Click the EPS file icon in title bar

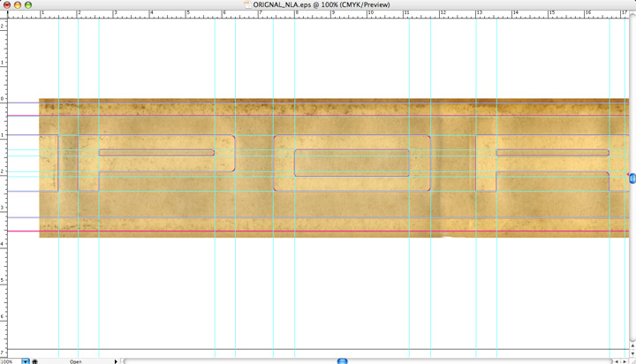[x=247, y=5]
